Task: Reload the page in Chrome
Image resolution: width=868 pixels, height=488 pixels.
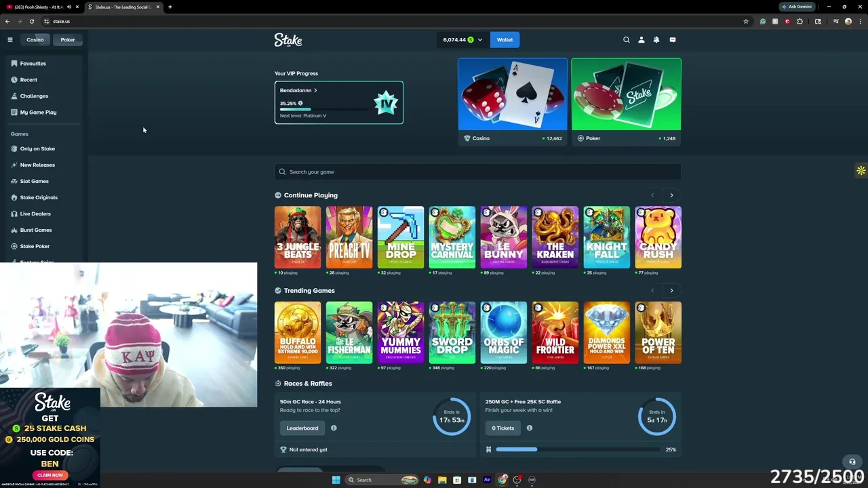Action: click(x=32, y=22)
